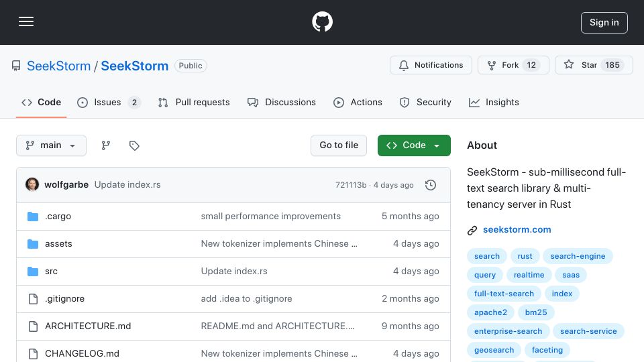
Task: Select the 'realtime' topic tag
Action: coord(529,275)
